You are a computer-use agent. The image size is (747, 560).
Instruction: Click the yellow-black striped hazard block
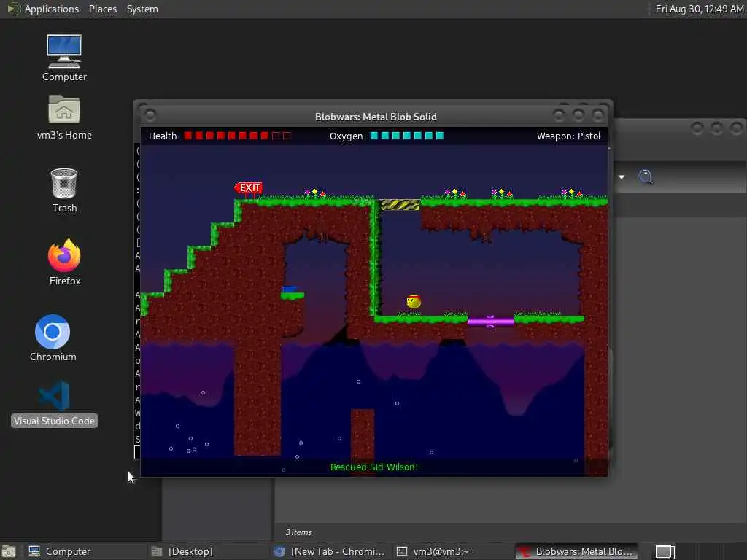click(x=400, y=205)
